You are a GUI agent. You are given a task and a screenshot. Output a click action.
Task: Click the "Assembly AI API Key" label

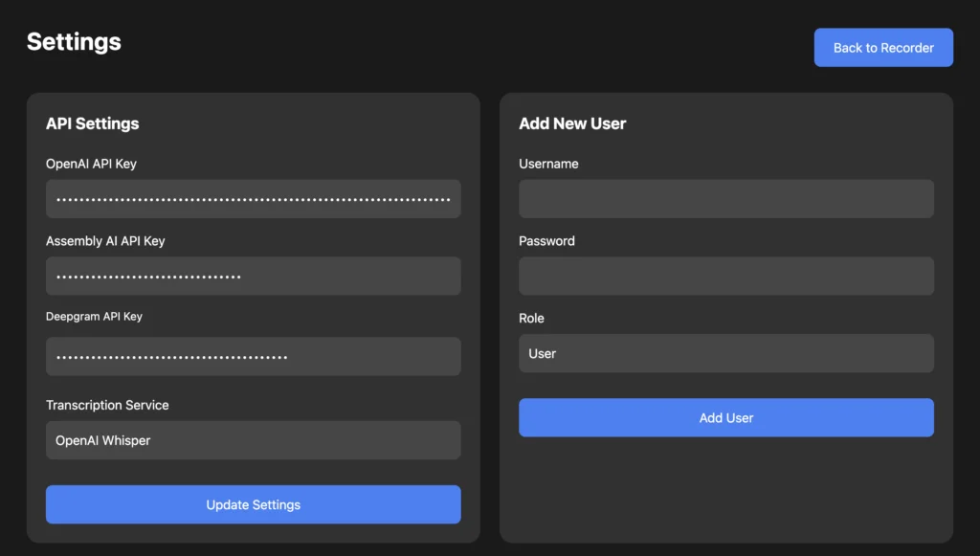pyautogui.click(x=105, y=241)
